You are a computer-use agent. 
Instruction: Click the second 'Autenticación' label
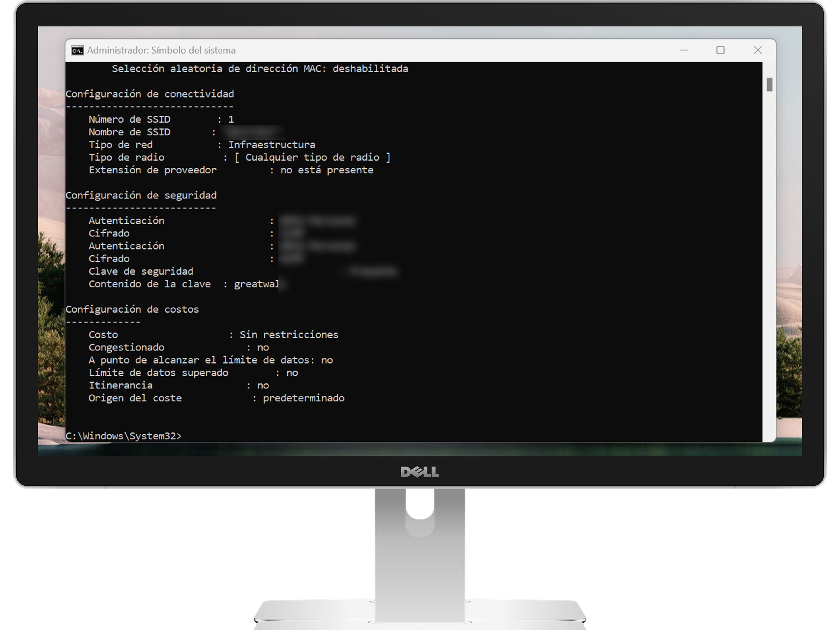[126, 246]
